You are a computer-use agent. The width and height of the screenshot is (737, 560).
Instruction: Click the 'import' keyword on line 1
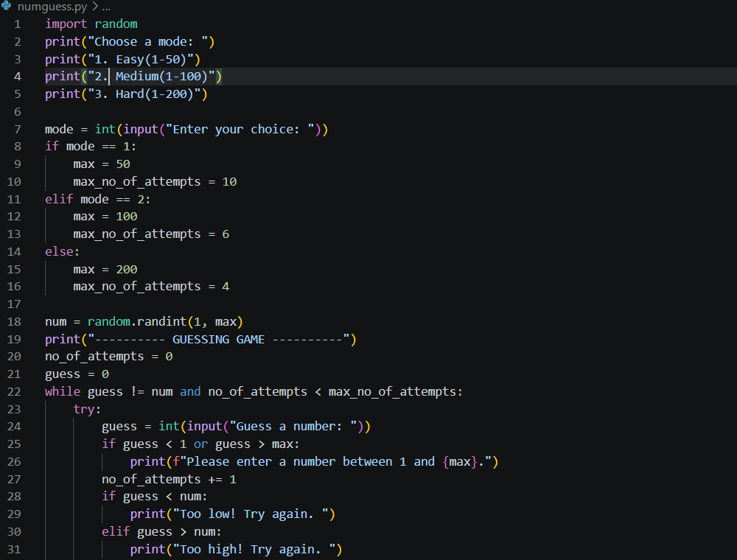66,24
